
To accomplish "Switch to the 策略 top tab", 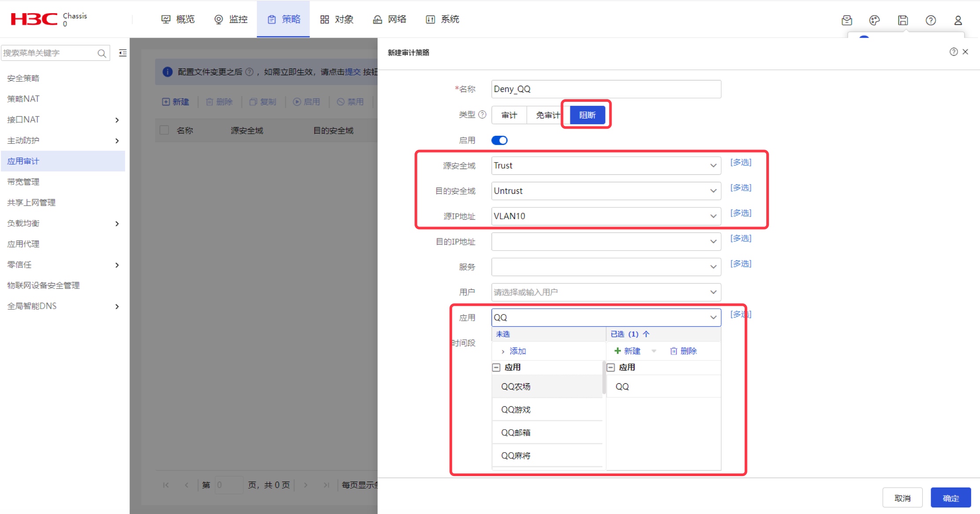I will pos(283,19).
